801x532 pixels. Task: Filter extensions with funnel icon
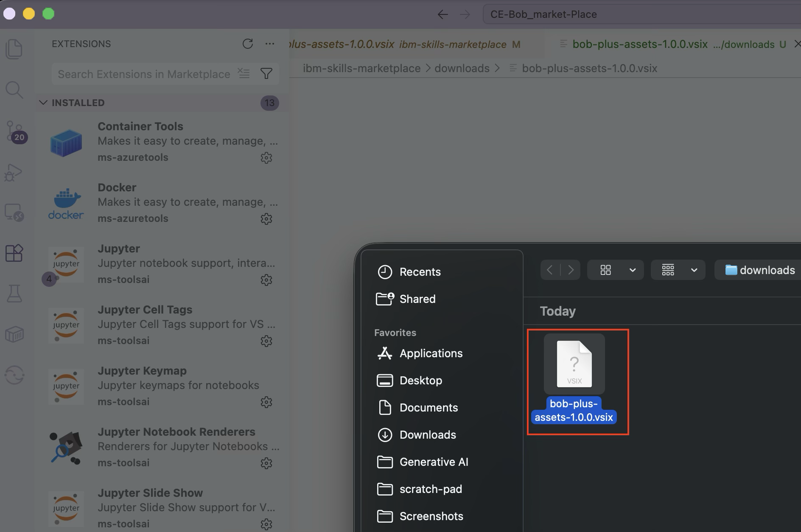point(266,74)
